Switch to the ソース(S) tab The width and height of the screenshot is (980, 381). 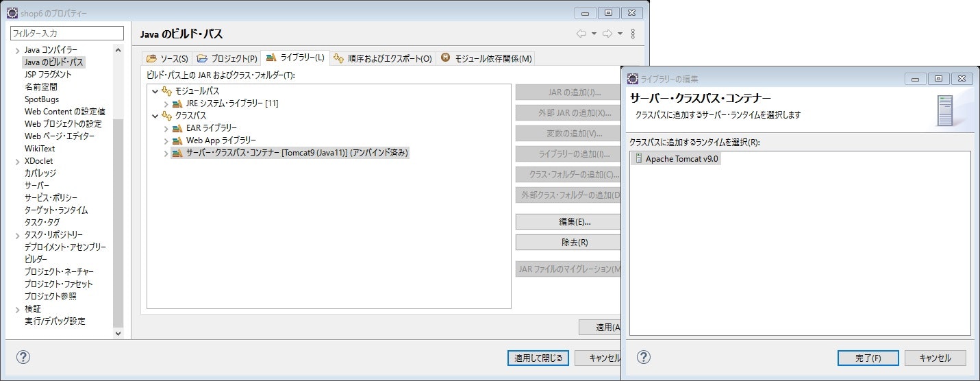167,59
